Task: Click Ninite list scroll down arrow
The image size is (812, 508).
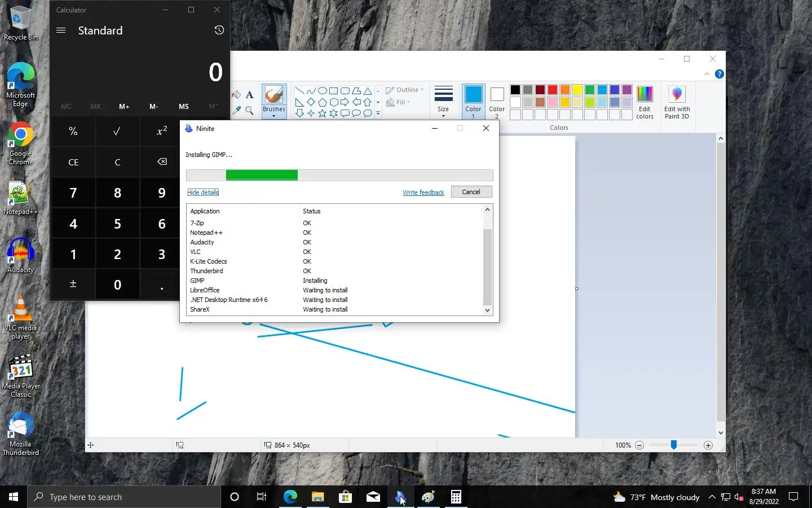Action: [x=487, y=310]
